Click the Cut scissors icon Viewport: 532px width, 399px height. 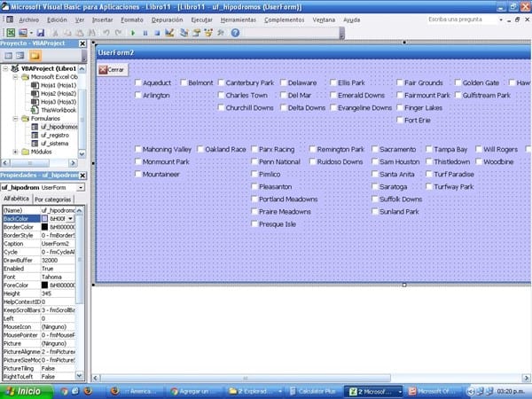(55, 33)
